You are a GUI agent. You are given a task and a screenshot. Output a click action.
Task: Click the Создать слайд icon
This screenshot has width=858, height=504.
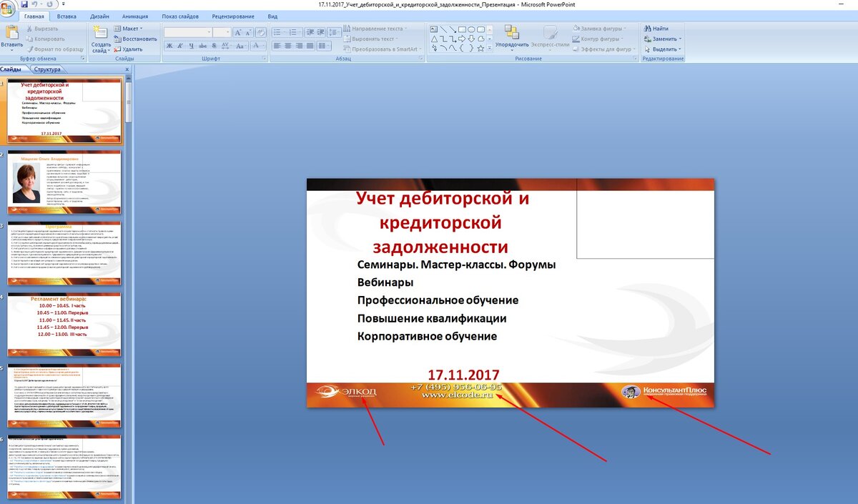point(100,33)
